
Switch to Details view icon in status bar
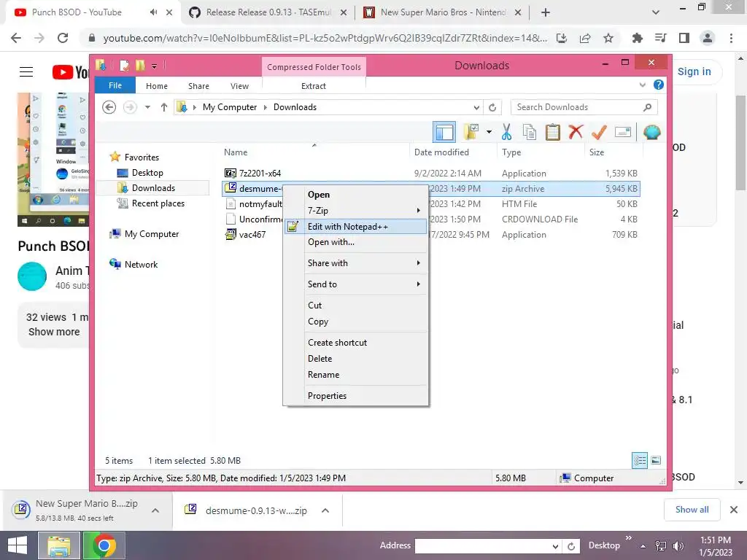[x=639, y=460]
